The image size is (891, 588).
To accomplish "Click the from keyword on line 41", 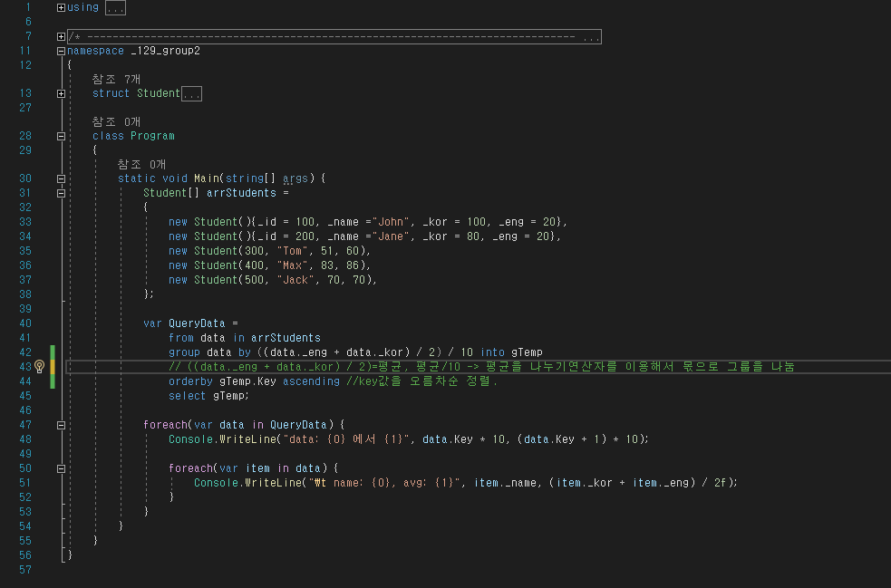I will point(181,337).
